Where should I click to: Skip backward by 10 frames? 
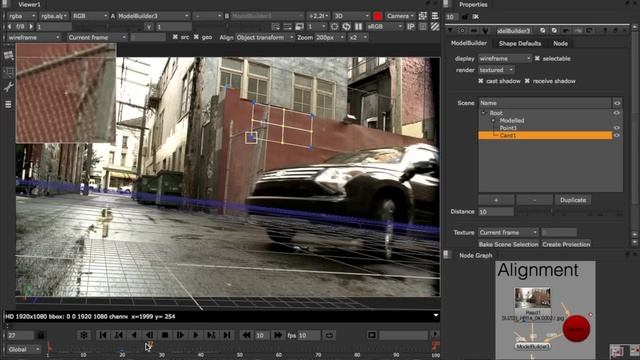(246, 335)
